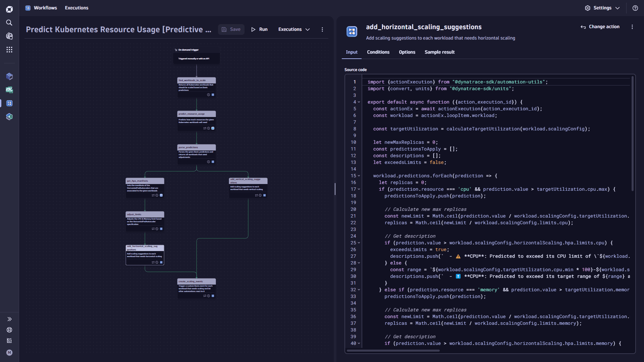Select the Workflows app in sidebar
Image resolution: width=644 pixels, height=362 pixels.
[x=9, y=103]
